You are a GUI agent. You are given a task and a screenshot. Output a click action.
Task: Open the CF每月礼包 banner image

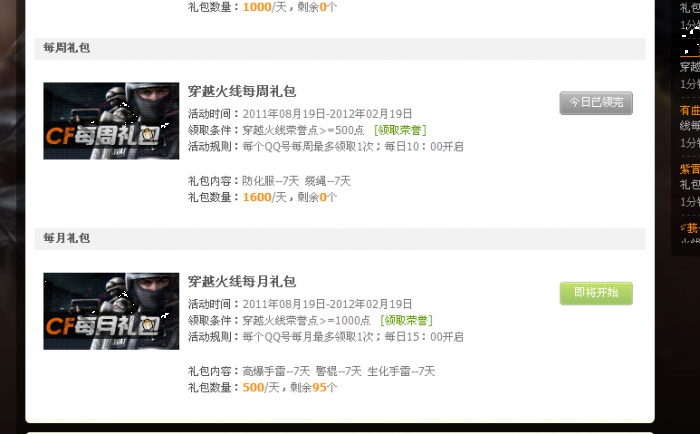(111, 311)
